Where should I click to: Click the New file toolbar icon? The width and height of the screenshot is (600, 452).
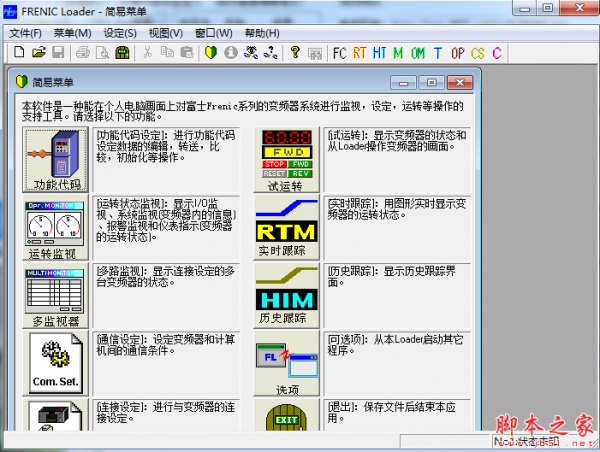19,52
